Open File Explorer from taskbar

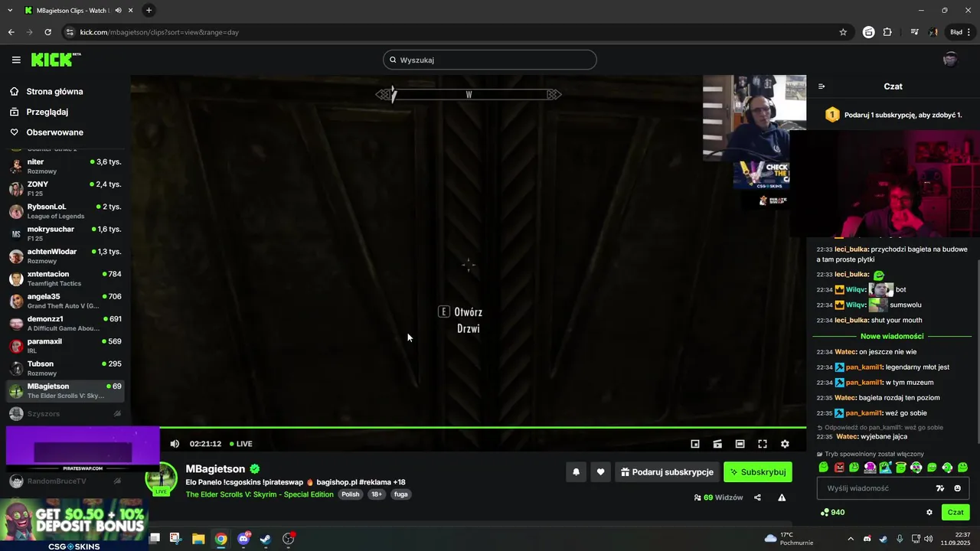click(x=198, y=539)
